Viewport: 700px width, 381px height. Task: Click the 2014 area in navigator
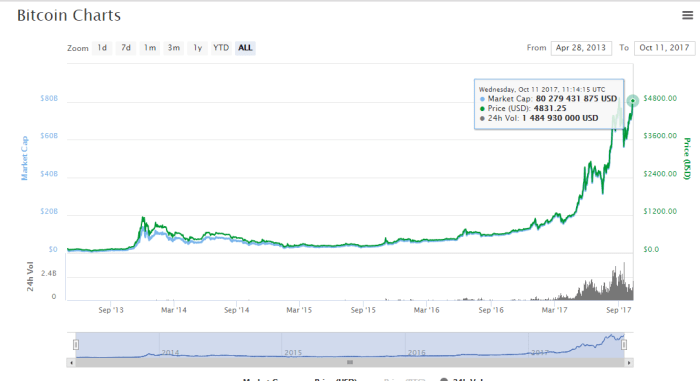[x=170, y=352]
